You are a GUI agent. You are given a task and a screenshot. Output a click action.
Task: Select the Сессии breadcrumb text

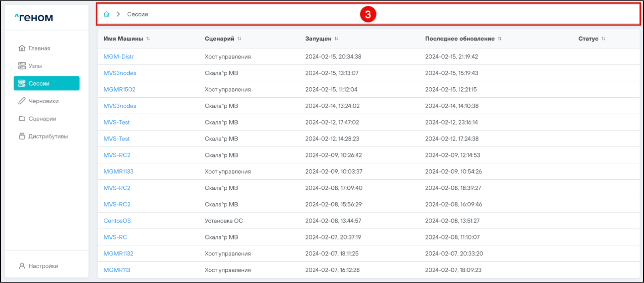click(137, 14)
